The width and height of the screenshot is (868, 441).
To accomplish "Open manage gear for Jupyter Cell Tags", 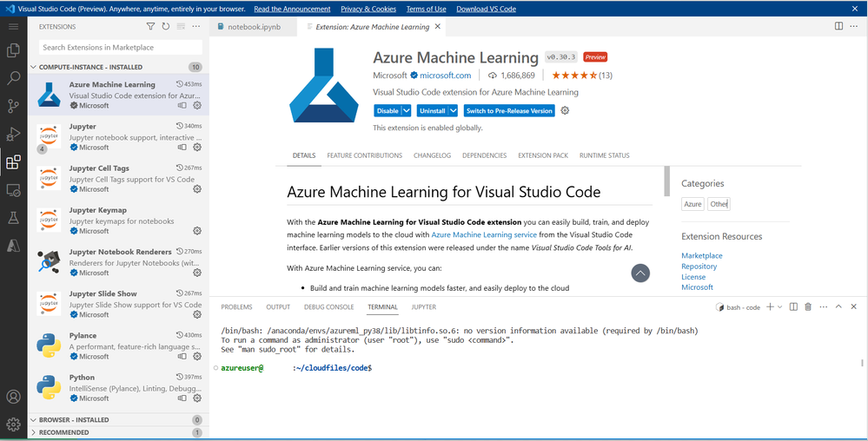I will (197, 189).
